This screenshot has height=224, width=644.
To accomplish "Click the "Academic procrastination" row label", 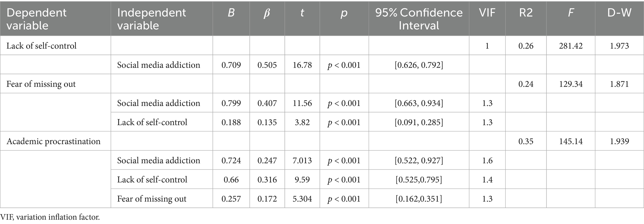I will click(x=54, y=141).
